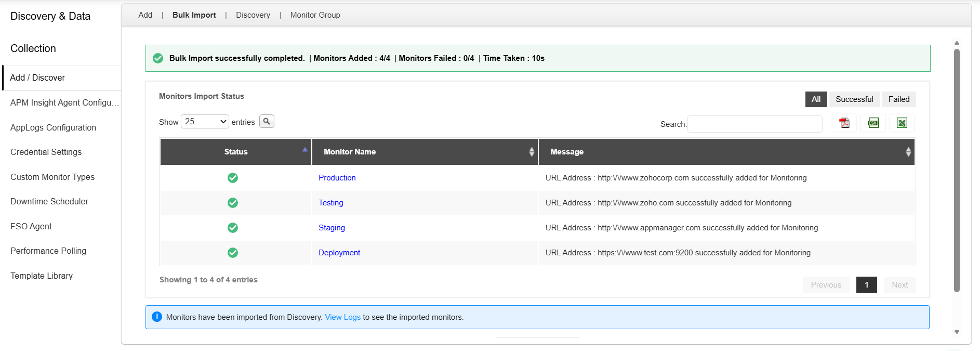Viewport: 980px width, 351px height.
Task: Click the green check in Production row
Action: 233,178
